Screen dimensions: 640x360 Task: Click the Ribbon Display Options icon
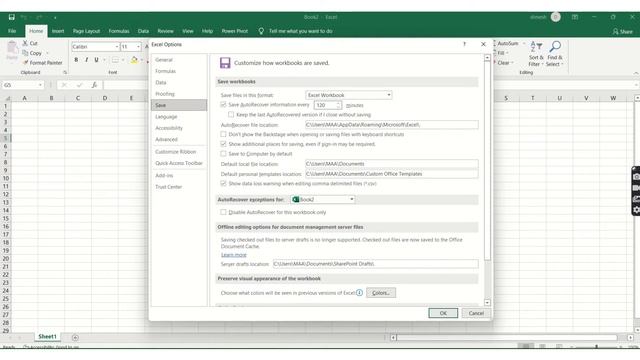pos(575,17)
